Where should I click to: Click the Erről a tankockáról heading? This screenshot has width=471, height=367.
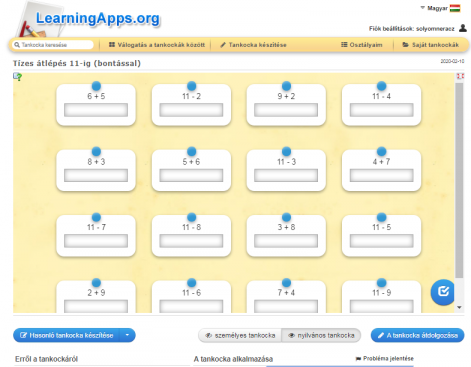tap(46, 359)
